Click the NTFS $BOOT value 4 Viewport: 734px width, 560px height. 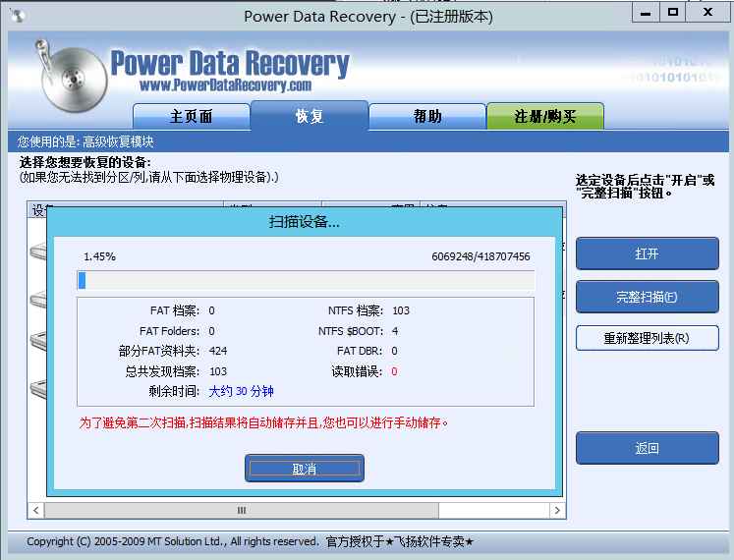[x=395, y=331]
